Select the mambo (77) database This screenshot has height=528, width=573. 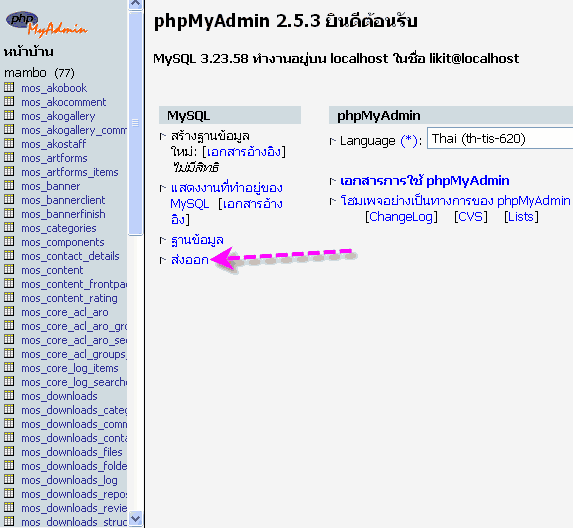[x=39, y=73]
